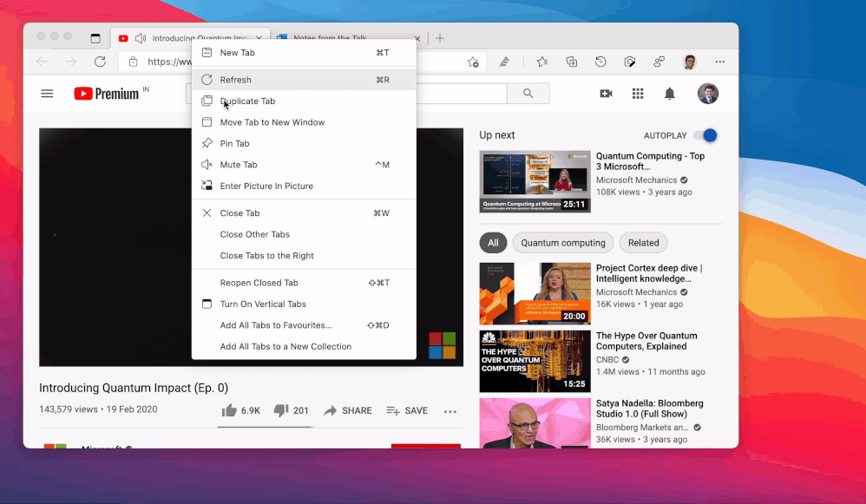Open Edge's Settings and more menu
Screen dimensions: 866x504
[720, 62]
